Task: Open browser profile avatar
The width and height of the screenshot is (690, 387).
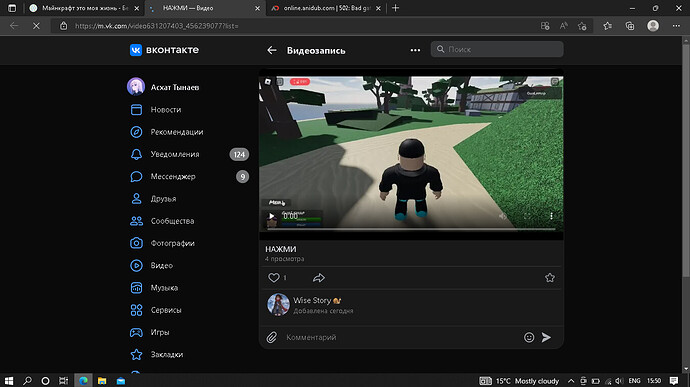Action: coord(653,26)
